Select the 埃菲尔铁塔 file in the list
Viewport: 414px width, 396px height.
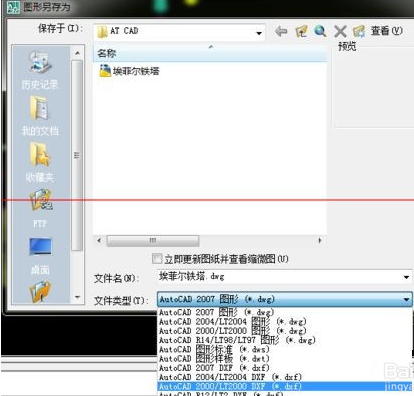130,71
